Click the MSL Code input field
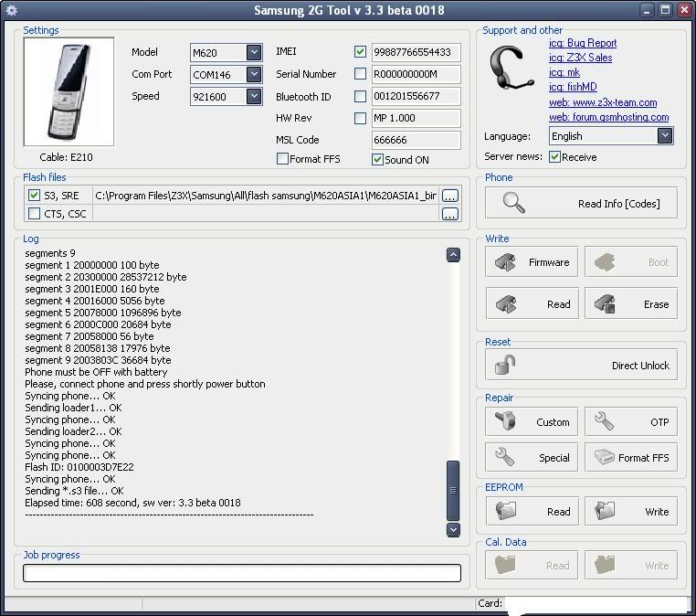The width and height of the screenshot is (696, 616). coord(416,140)
